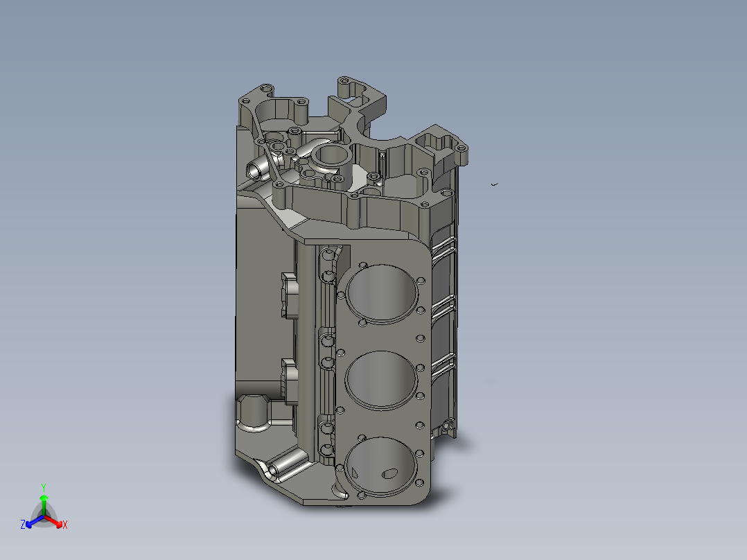
Task: Click the small stray mark right of the model
Action: [495, 184]
